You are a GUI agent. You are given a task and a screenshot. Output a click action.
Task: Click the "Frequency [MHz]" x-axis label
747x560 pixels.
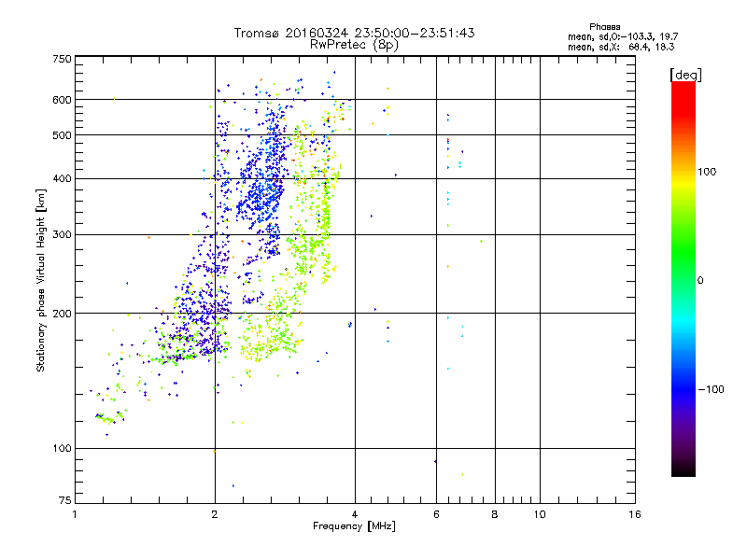(354, 526)
